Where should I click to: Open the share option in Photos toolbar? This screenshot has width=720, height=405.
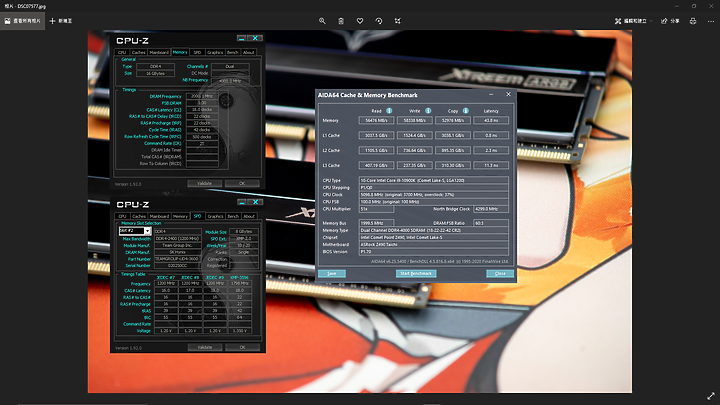[670, 21]
